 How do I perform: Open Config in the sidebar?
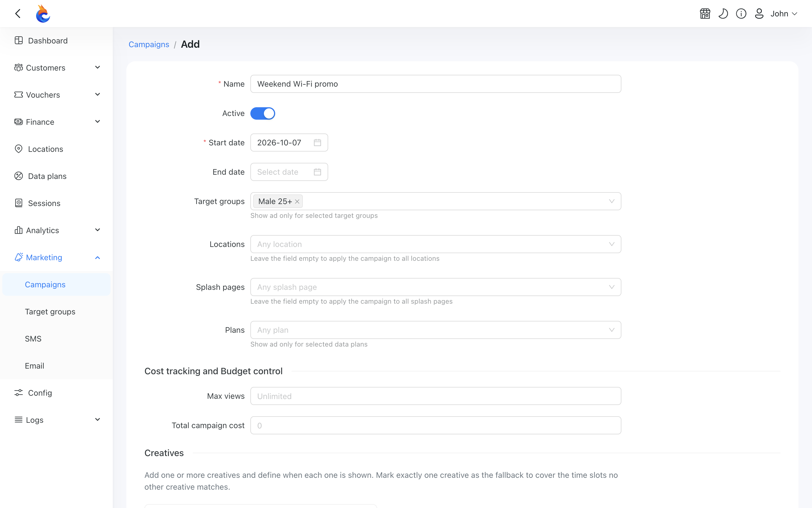[x=56, y=393]
